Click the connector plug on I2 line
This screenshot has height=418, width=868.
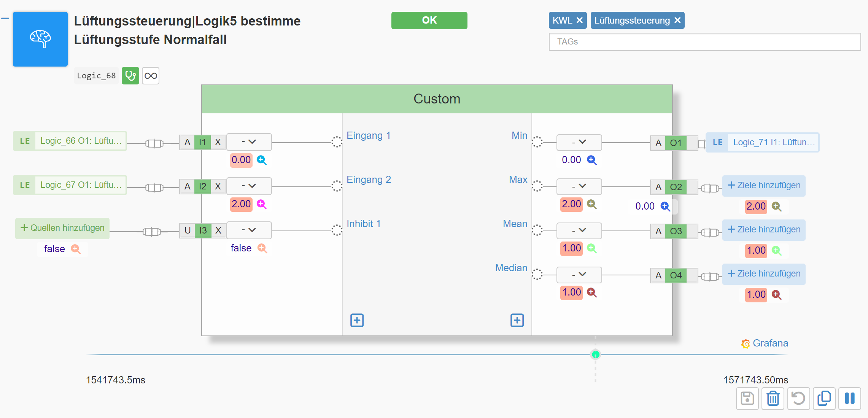pos(154,188)
